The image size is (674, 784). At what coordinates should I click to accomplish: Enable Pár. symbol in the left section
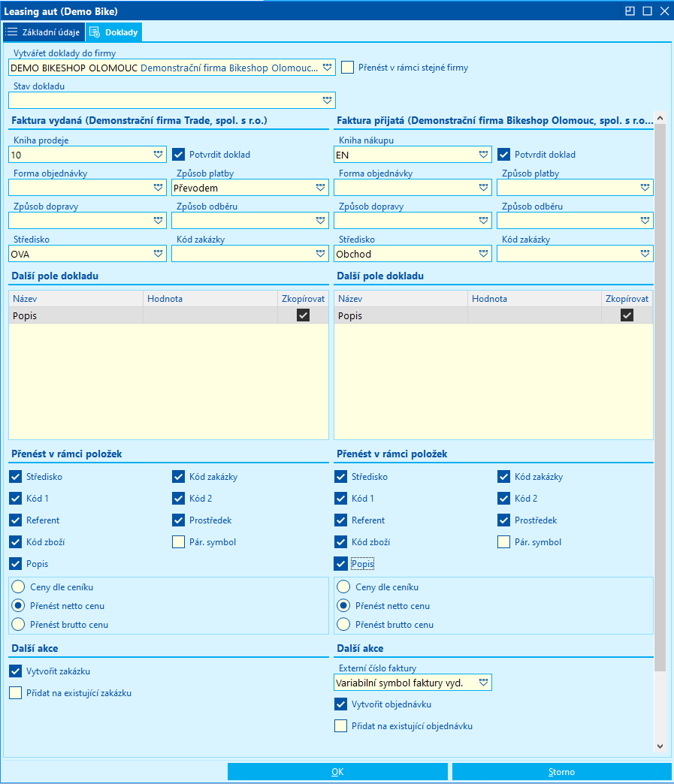coord(179,542)
